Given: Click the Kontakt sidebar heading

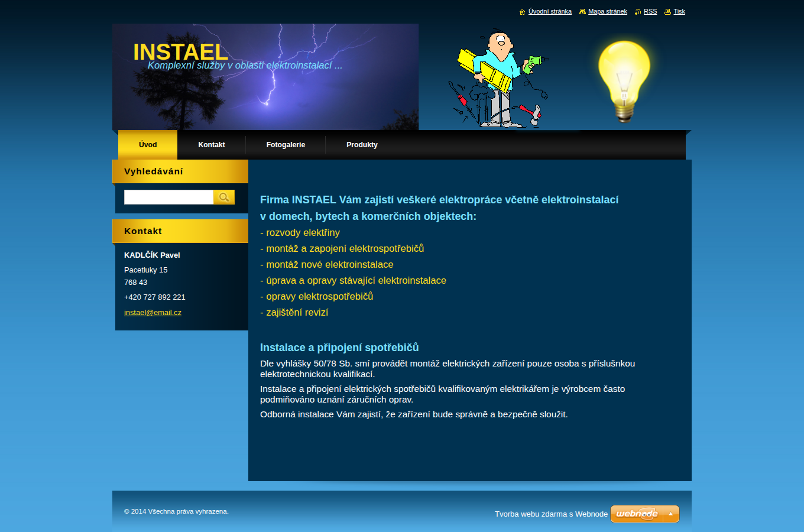Looking at the screenshot, I should click(143, 231).
